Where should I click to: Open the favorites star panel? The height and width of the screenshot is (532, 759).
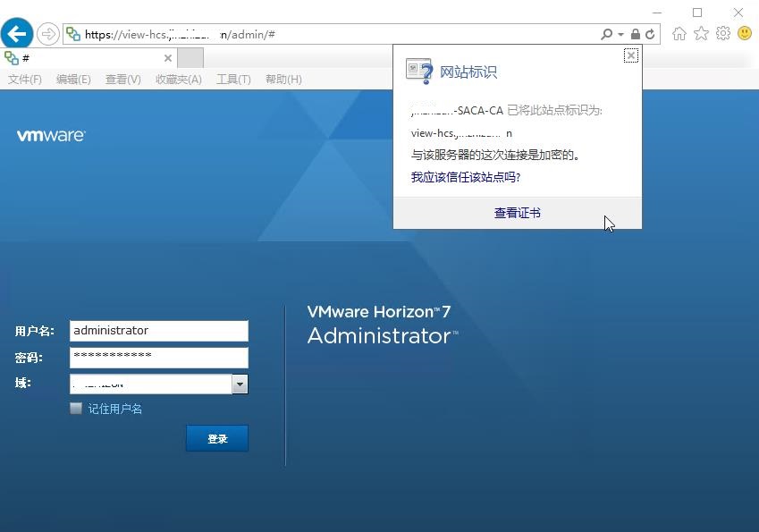[701, 33]
